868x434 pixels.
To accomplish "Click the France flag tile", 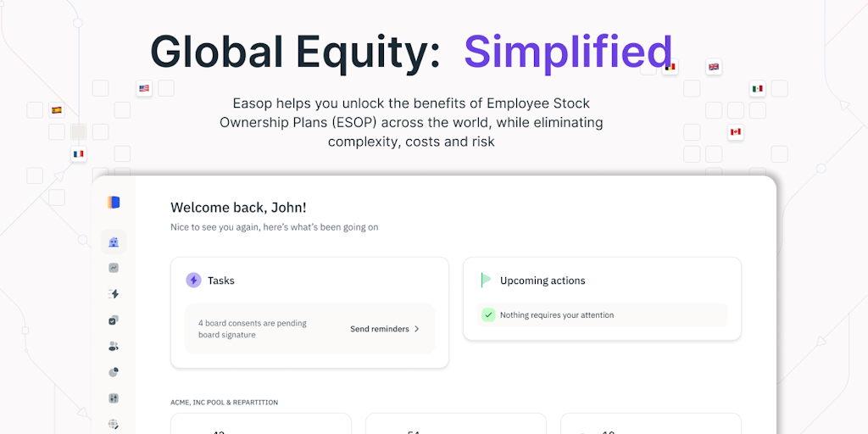I will pos(79,154).
